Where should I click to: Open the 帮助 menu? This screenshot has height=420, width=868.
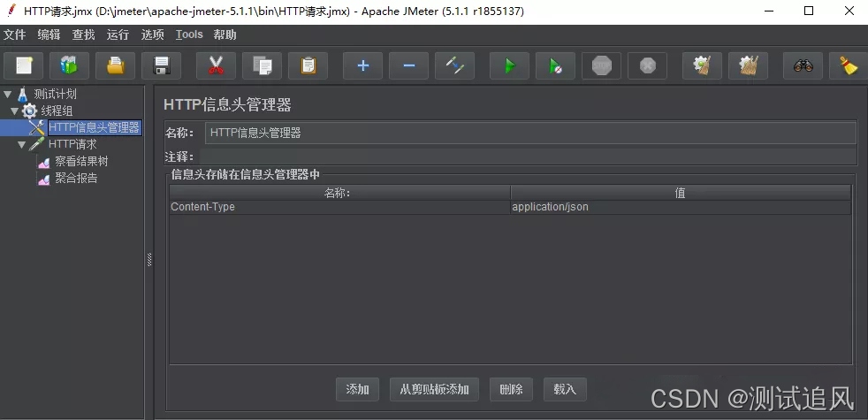coord(225,34)
